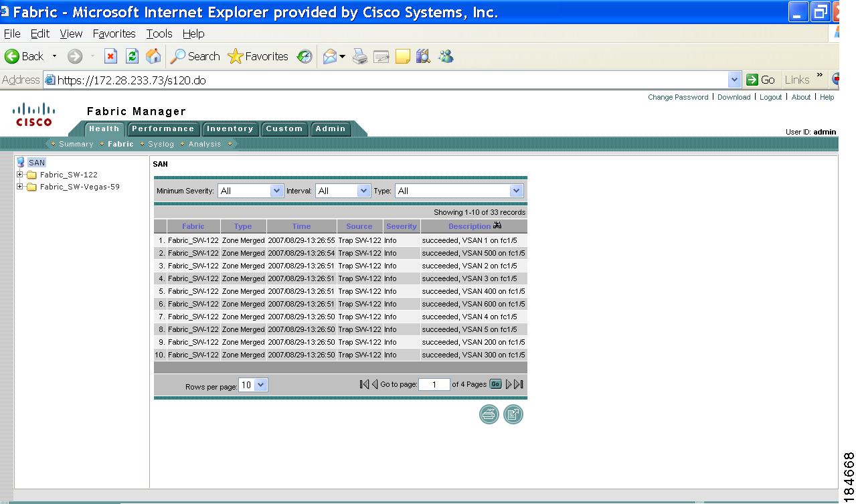The height and width of the screenshot is (504, 856).
Task: Go to the browser Home icon
Action: click(x=153, y=57)
